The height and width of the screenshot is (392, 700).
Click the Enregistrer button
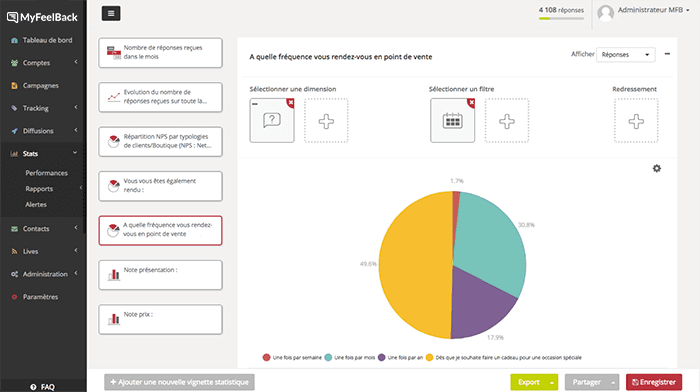coord(654,382)
